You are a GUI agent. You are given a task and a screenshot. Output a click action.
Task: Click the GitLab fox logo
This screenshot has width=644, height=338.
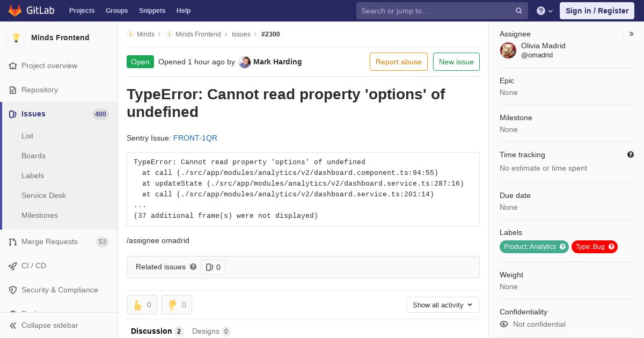tap(15, 10)
